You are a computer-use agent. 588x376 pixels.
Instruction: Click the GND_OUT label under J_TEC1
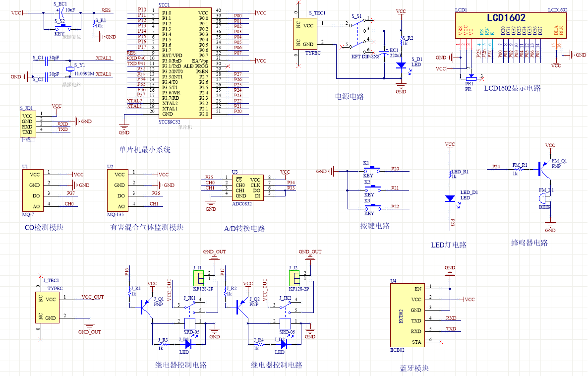click(90, 332)
